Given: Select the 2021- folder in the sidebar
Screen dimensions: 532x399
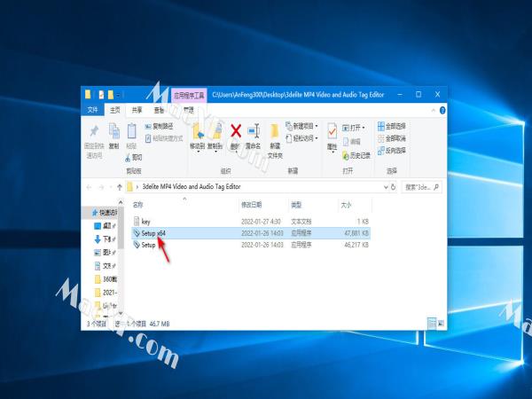Looking at the screenshot, I should 106,292.
